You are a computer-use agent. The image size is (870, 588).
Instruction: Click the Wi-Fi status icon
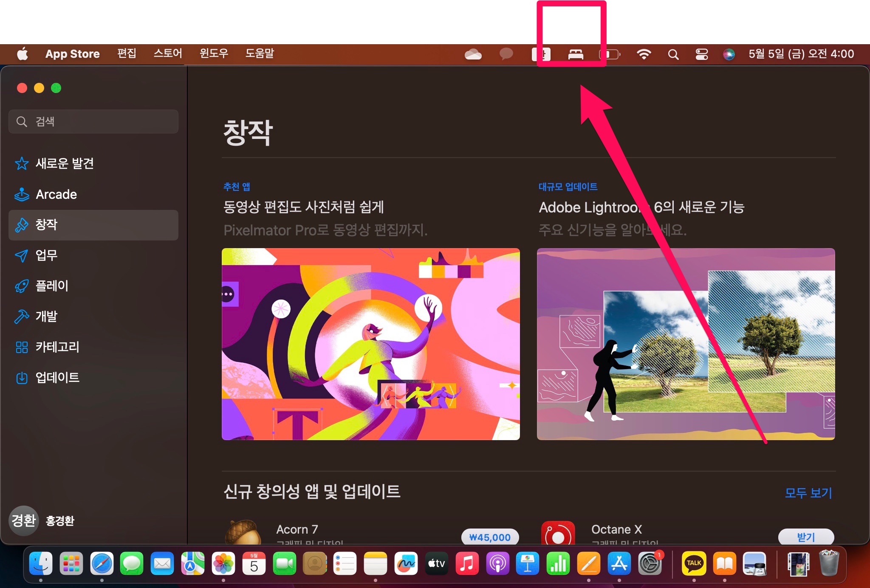coord(644,54)
